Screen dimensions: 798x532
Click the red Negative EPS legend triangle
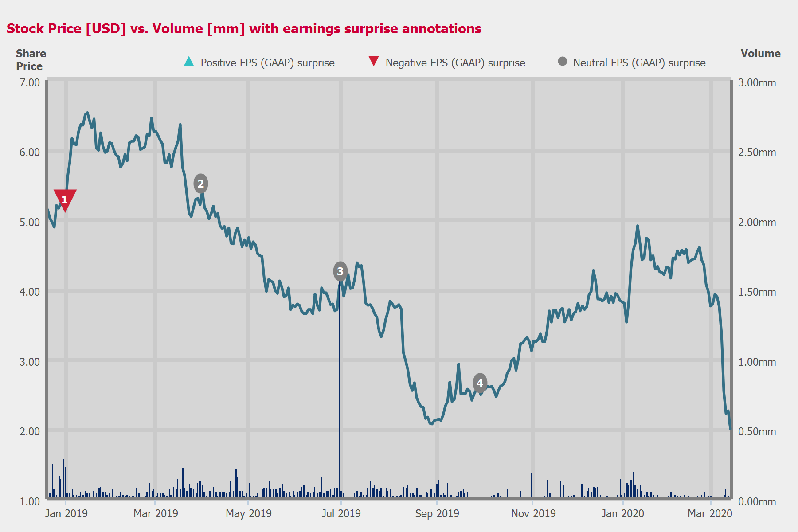(x=374, y=62)
